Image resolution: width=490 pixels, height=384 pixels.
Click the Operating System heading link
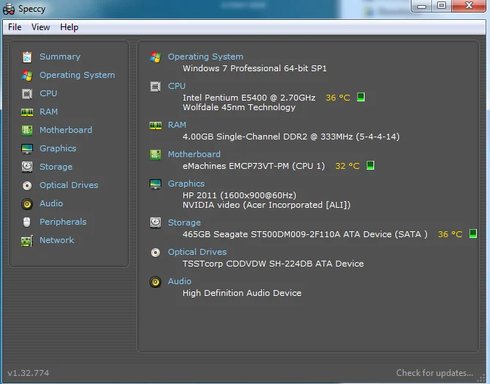click(206, 57)
